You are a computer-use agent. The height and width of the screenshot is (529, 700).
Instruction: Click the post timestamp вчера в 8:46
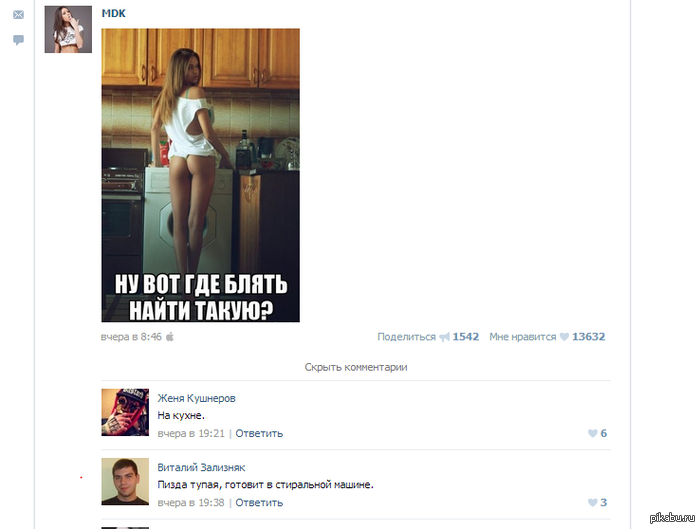[x=131, y=337]
